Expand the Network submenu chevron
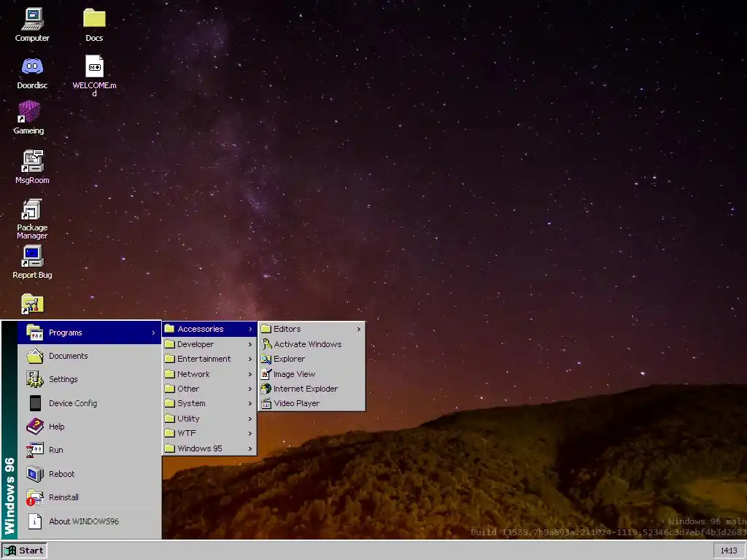 [250, 374]
